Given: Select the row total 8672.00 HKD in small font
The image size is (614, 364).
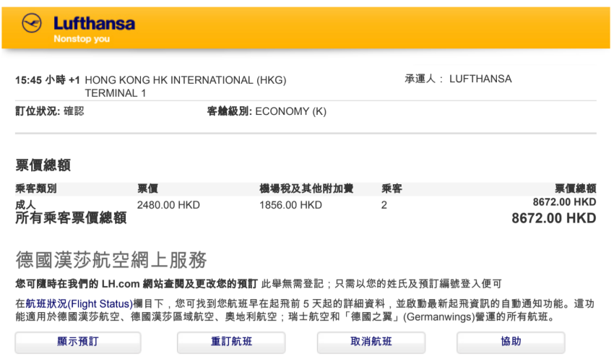Looking at the screenshot, I should [565, 202].
